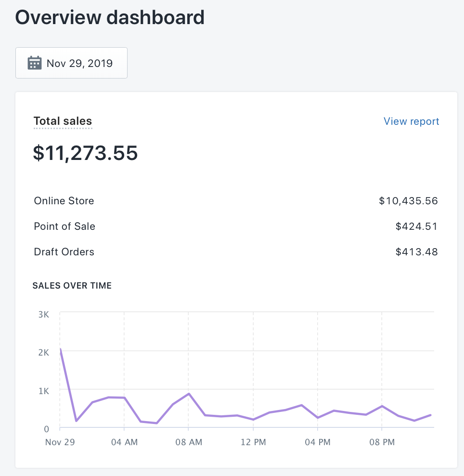This screenshot has width=464, height=476.
Task: Click the Nov 29 x-axis label
Action: click(60, 442)
